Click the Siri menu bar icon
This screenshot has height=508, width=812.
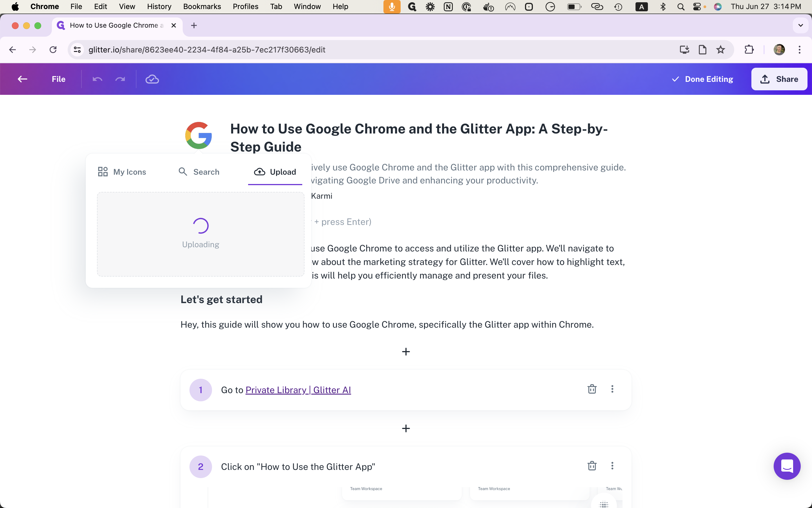click(x=718, y=6)
